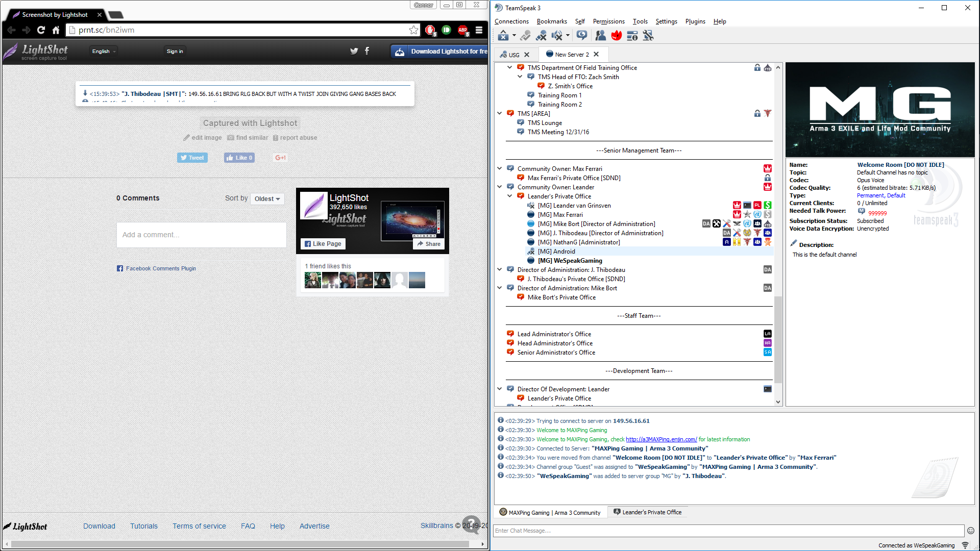
Task: Open the away status dropdown arrow
Action: [514, 36]
